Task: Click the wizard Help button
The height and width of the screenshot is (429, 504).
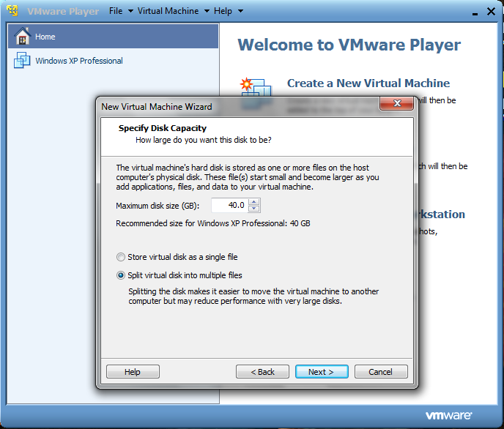Action: tap(133, 371)
